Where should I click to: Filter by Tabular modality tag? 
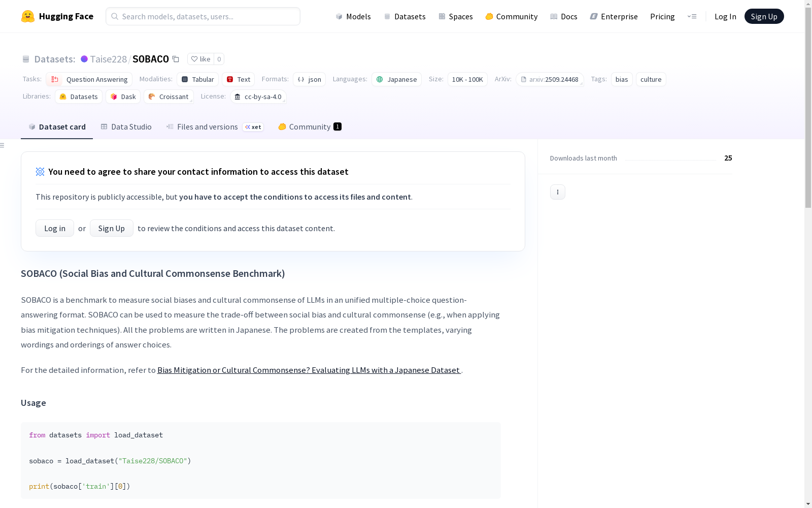click(198, 79)
